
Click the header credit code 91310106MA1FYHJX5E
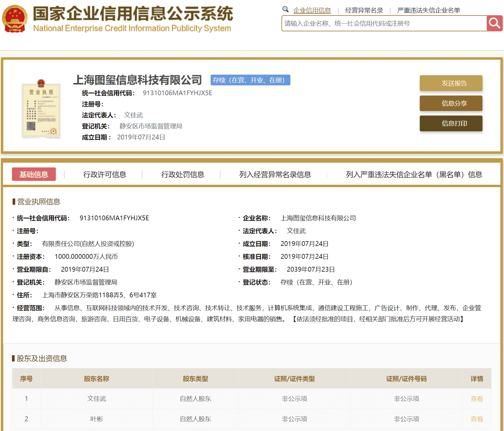tap(177, 93)
